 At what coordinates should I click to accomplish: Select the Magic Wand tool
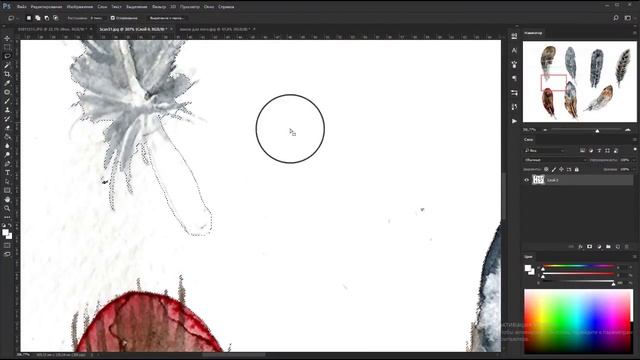pos(7,65)
